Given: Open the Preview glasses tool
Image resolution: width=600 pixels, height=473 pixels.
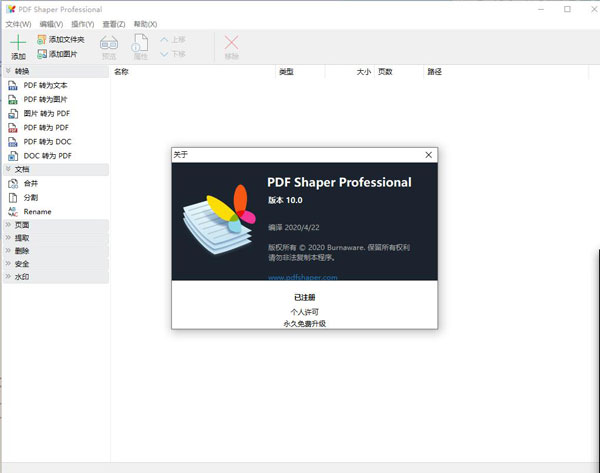Looking at the screenshot, I should tap(109, 47).
